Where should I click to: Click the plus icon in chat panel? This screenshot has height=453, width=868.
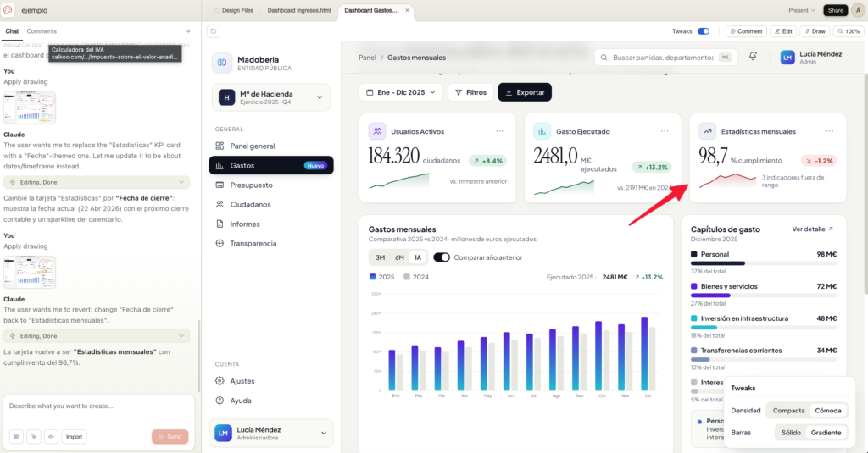click(x=188, y=31)
